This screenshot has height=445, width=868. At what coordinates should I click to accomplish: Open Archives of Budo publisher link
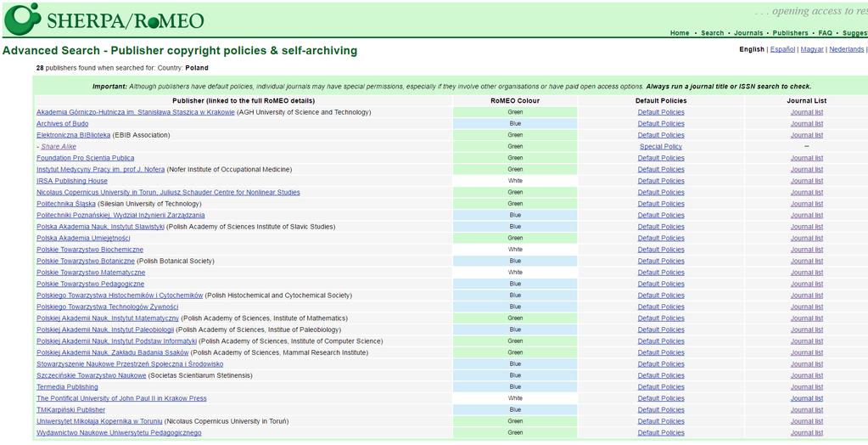coord(63,124)
